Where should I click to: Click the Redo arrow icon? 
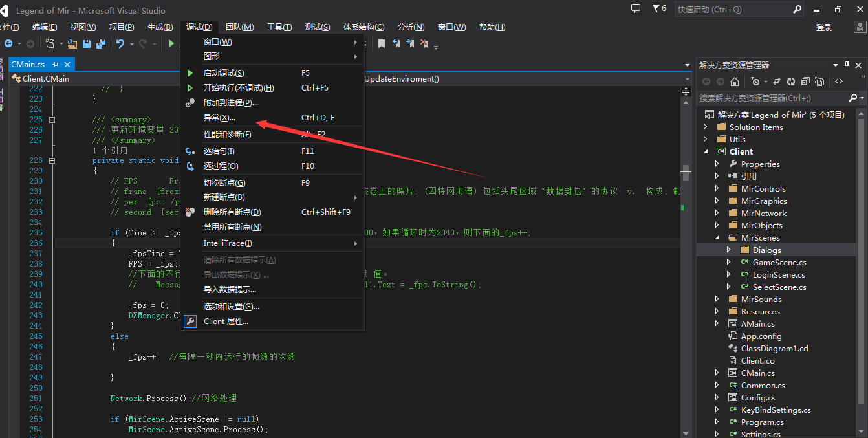pos(143,43)
